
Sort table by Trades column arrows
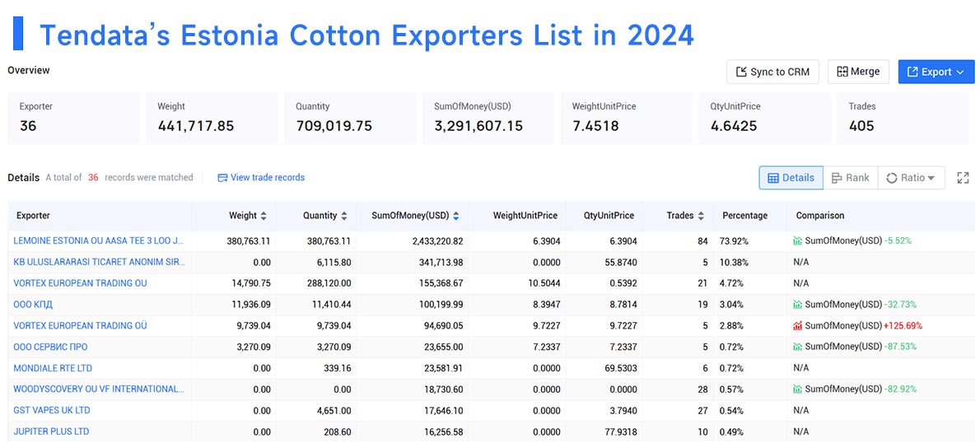pos(702,216)
